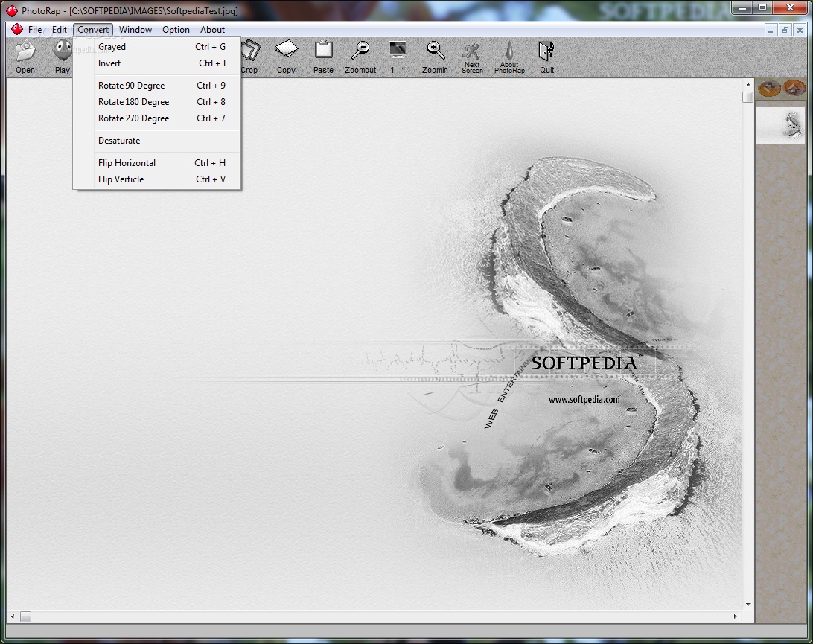This screenshot has width=813, height=644.
Task: Click horizontal scrollbar left arrow
Action: coord(13,616)
